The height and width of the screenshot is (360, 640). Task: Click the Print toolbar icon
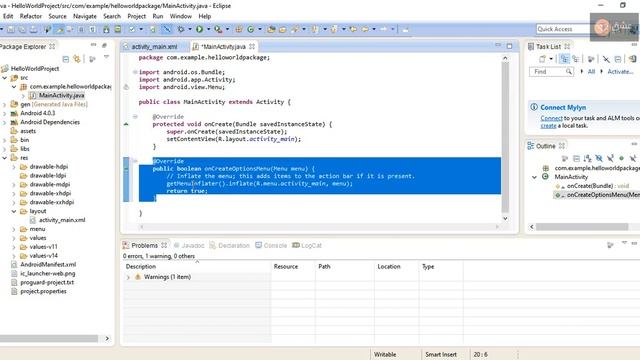point(33,29)
